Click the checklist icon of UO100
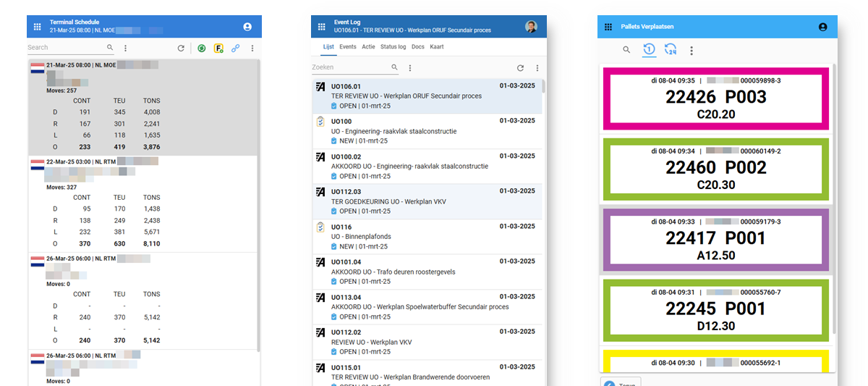Viewport: 868px width, 386px height. click(x=320, y=122)
